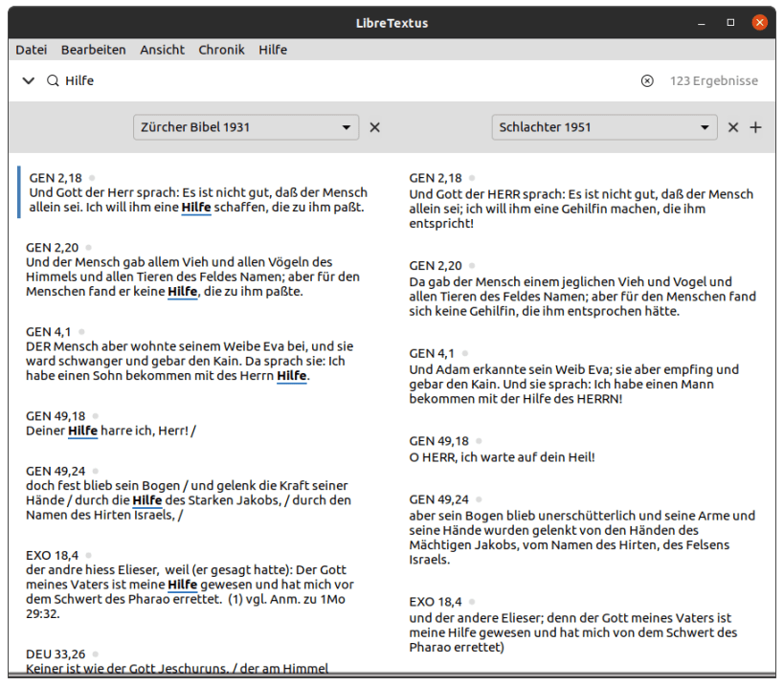
Task: Click the dot beside DEU 33,26
Action: click(x=96, y=654)
